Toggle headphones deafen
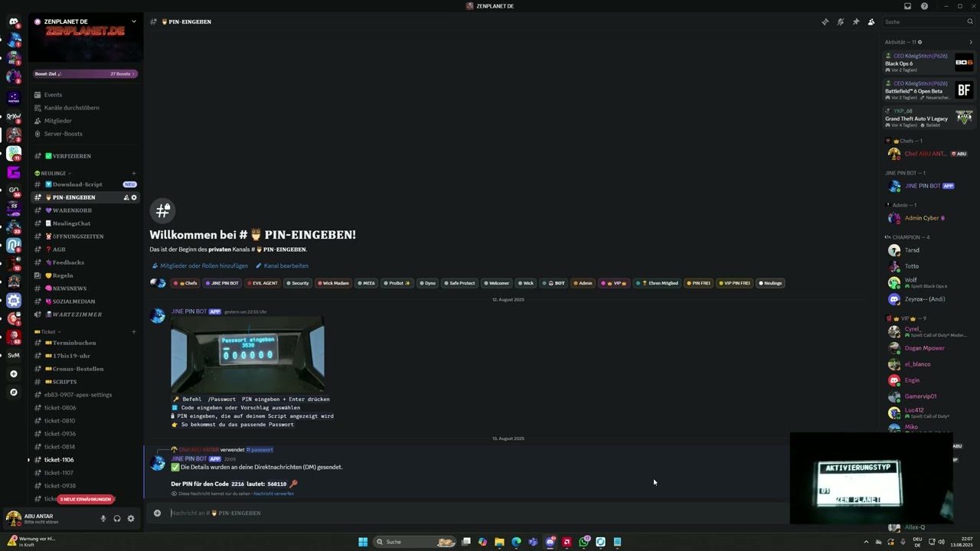 pos(117,519)
